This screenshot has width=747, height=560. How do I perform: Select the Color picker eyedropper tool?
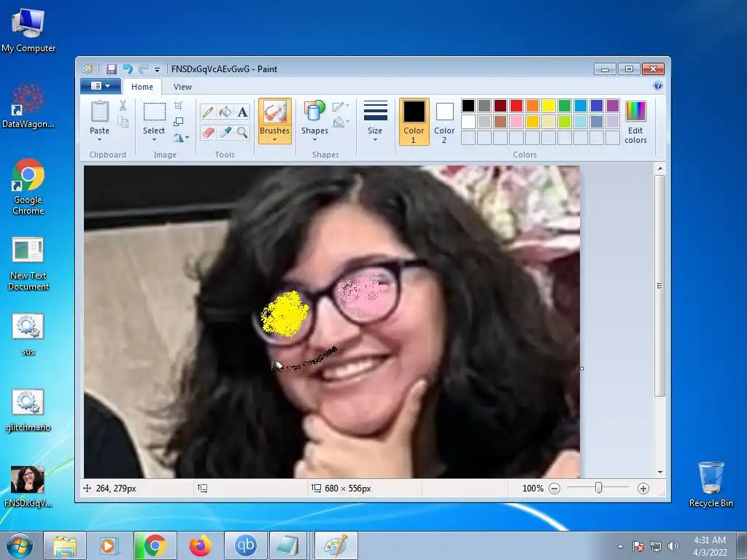(225, 132)
